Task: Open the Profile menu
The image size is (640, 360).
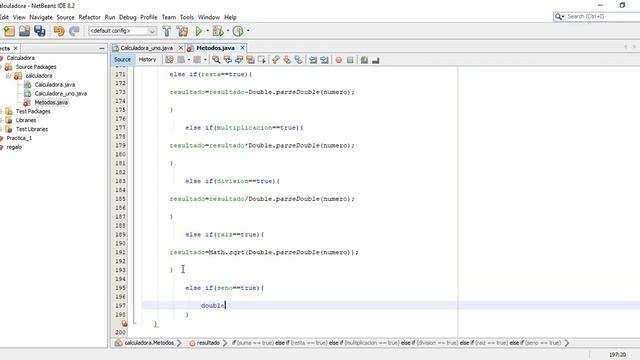Action: 149,17
